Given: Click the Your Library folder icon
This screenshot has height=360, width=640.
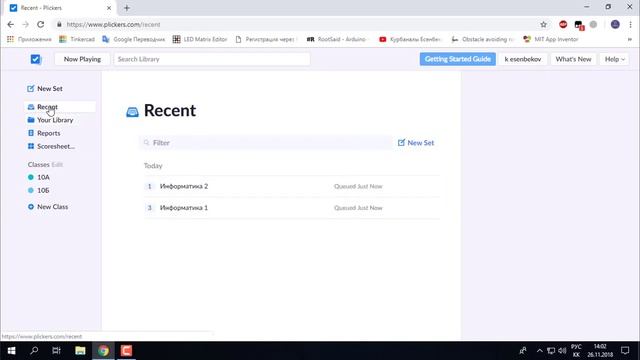Looking at the screenshot, I should point(31,120).
